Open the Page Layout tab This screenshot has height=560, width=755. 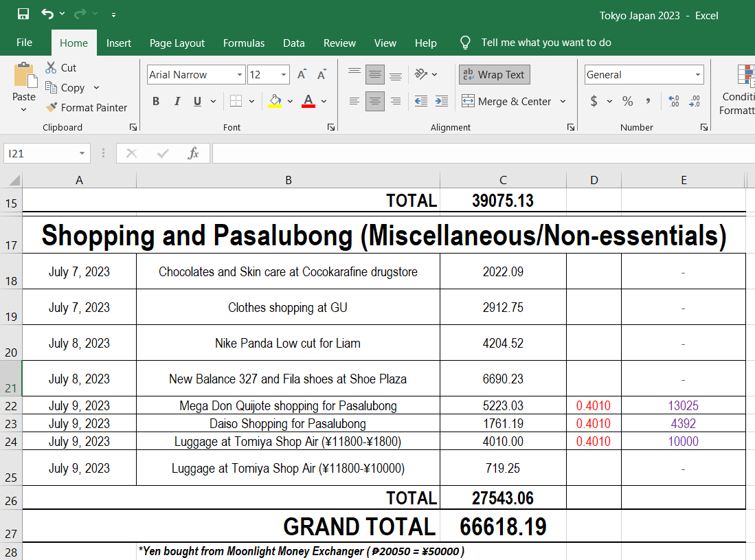[x=177, y=43]
